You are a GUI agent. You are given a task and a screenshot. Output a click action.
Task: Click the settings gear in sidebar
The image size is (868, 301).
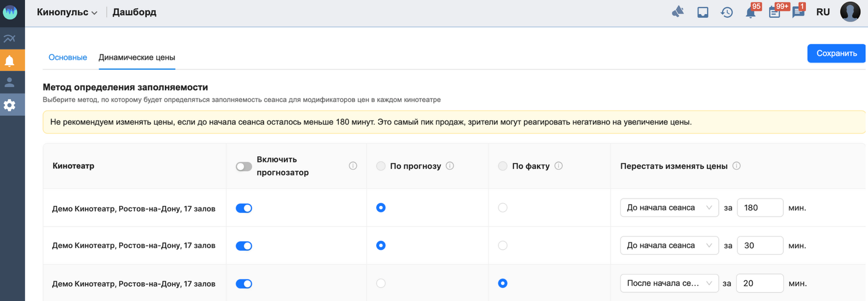(9, 105)
